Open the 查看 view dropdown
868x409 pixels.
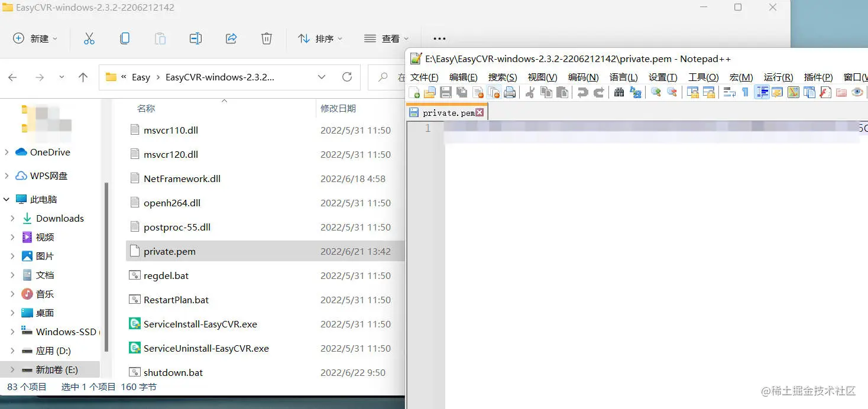tap(387, 38)
